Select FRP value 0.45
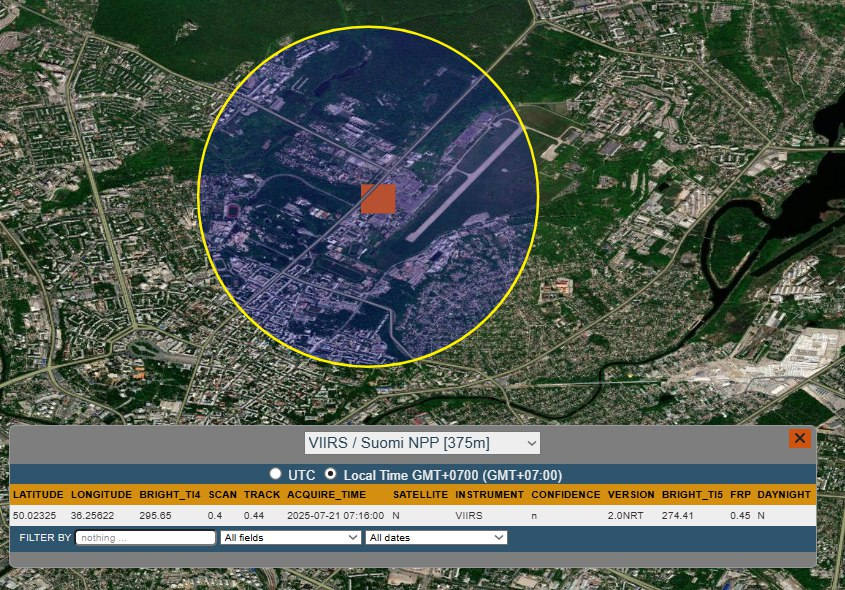This screenshot has height=590, width=845. (x=740, y=516)
